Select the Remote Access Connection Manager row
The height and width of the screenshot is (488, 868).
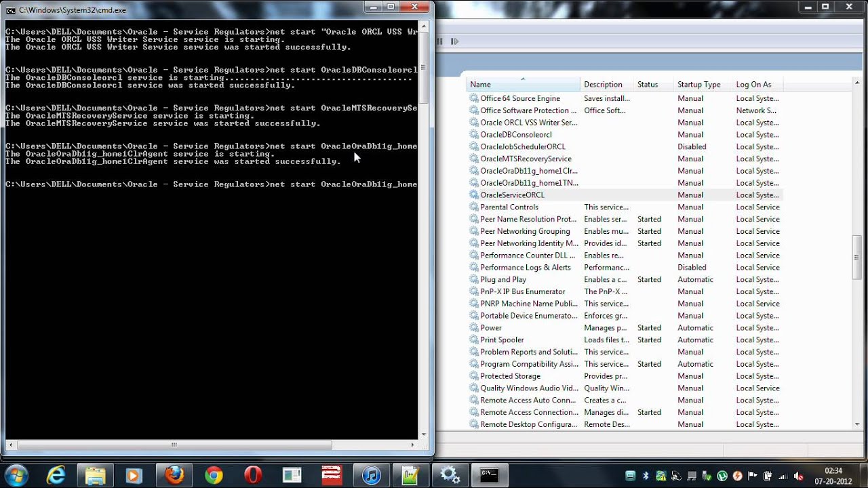625,412
